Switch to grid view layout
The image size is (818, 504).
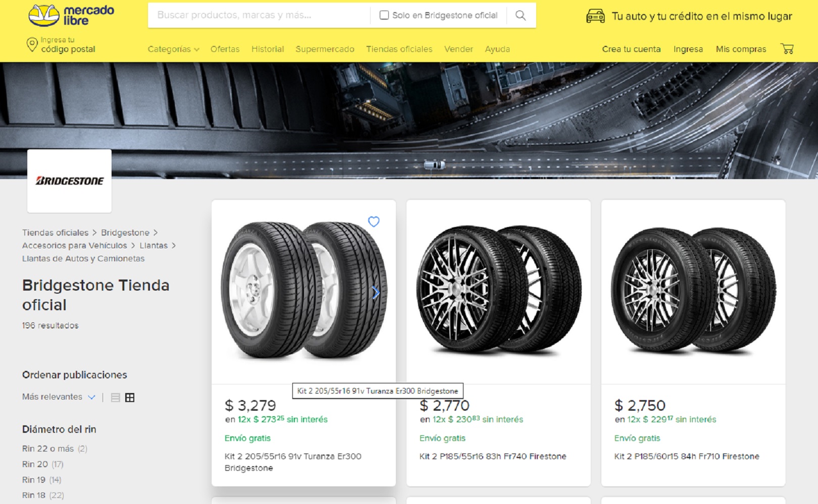130,398
